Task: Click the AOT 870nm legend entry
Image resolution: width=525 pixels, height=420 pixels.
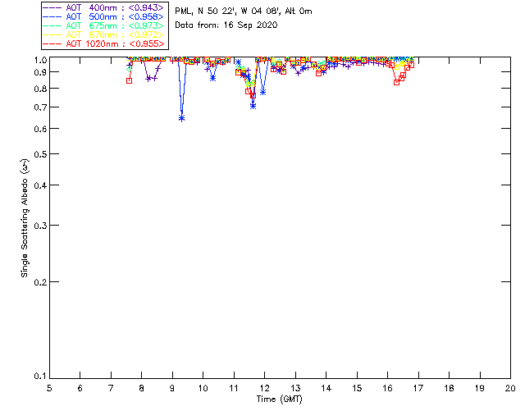Action: pos(103,34)
